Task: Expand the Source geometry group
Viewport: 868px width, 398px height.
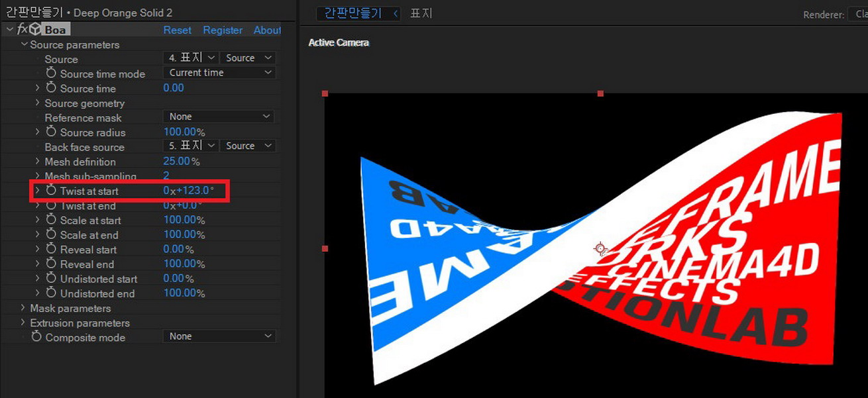Action: tap(38, 103)
